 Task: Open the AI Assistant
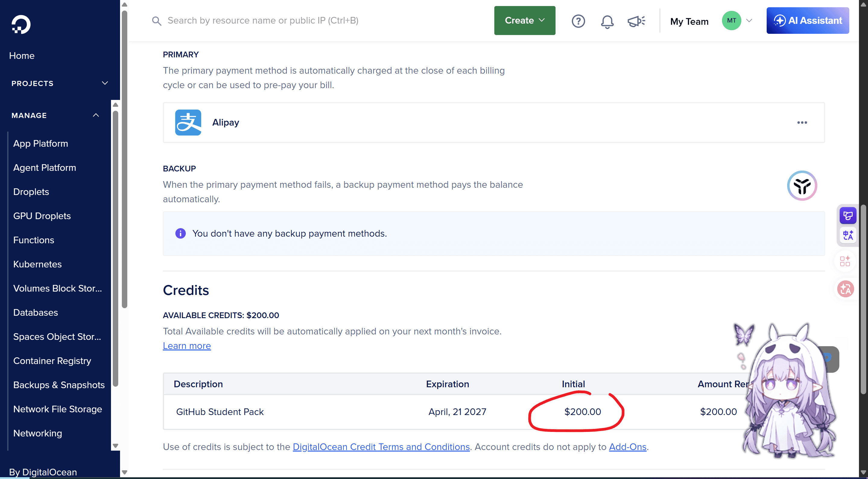click(808, 21)
